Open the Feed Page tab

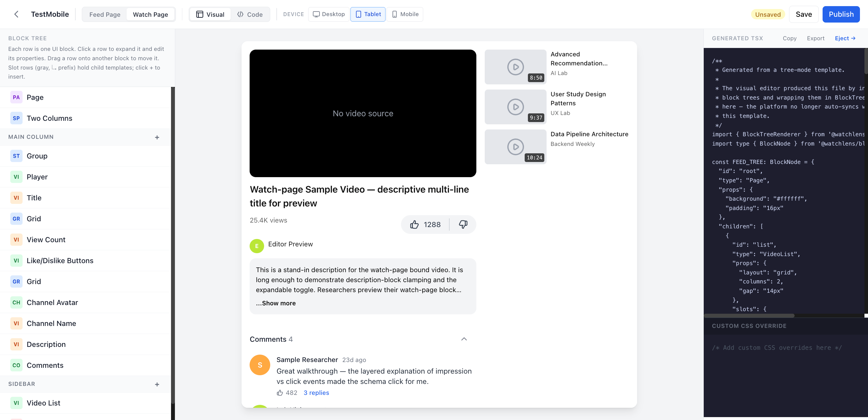click(105, 14)
